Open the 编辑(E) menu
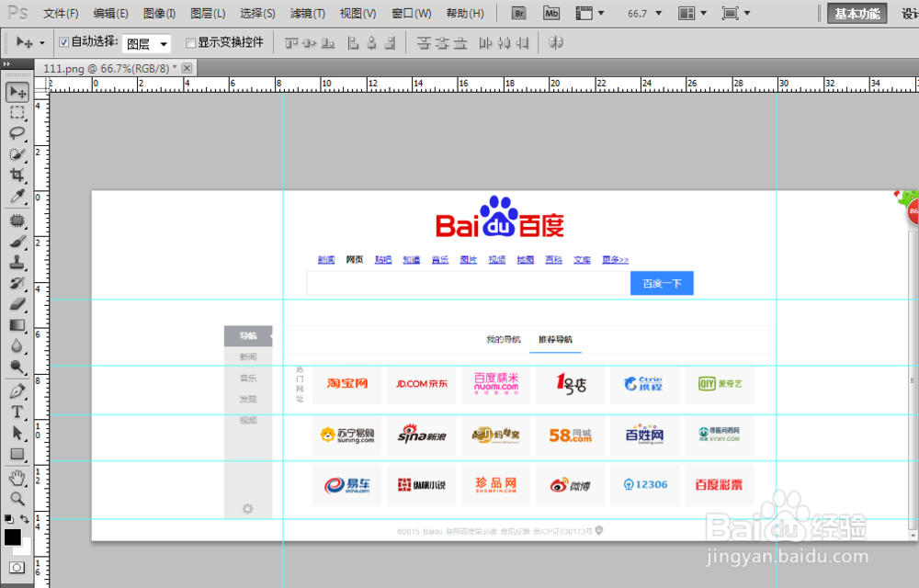 point(111,13)
